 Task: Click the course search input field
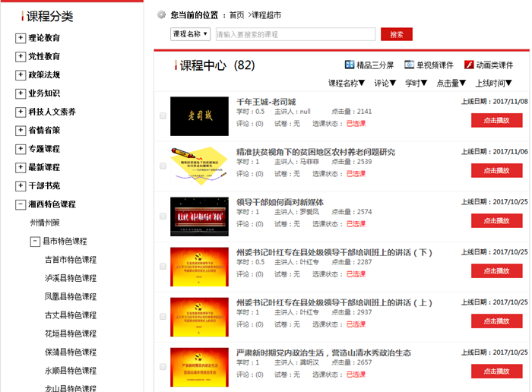pos(295,34)
